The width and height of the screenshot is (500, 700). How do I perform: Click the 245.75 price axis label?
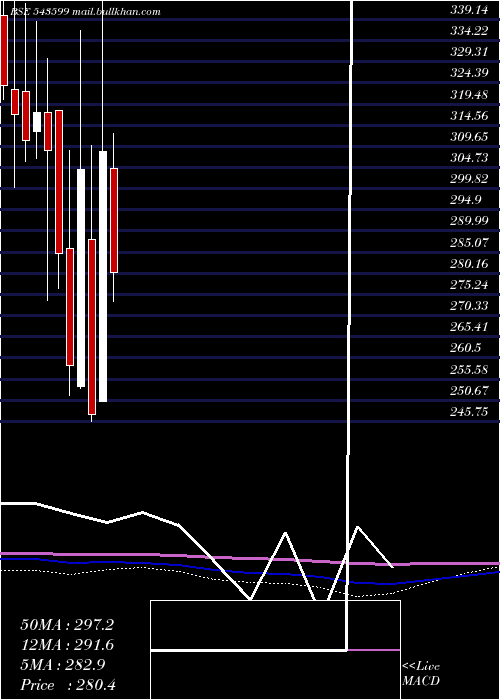point(469,412)
